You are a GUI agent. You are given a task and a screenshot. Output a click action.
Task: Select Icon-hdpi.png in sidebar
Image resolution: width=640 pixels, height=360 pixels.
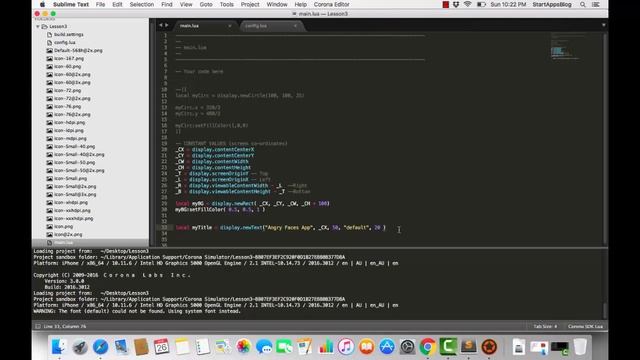click(69, 122)
